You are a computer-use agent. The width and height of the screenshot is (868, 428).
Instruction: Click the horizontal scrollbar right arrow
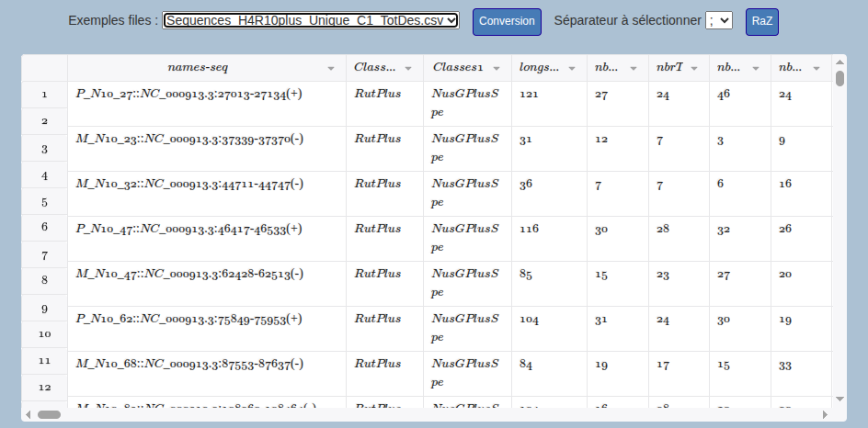click(x=825, y=414)
